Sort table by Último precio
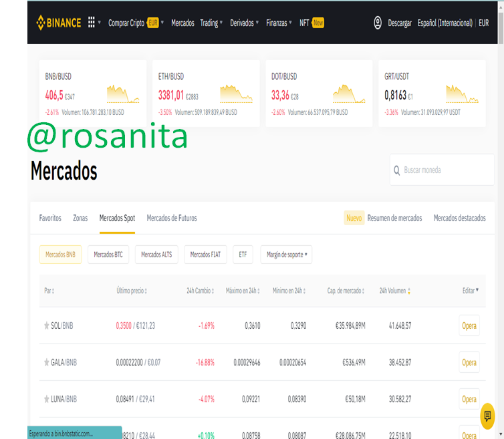Viewport: 504px width, 439px height. pyautogui.click(x=132, y=291)
